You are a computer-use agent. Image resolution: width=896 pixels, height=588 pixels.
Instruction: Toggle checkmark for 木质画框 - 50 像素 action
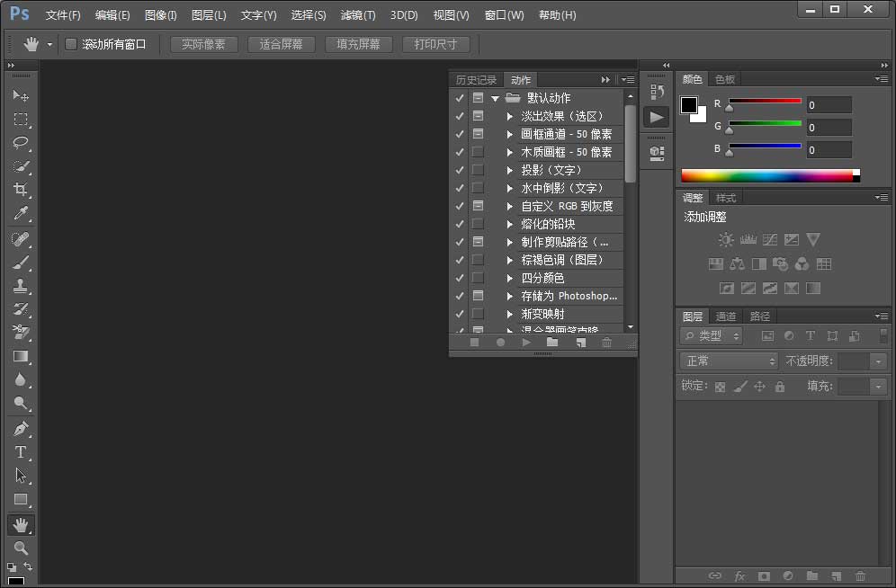[460, 152]
